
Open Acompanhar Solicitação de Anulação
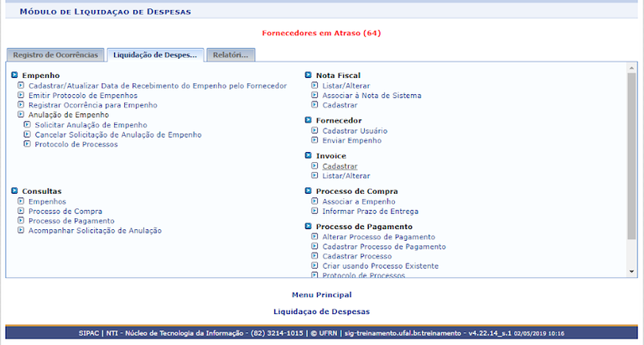click(95, 231)
